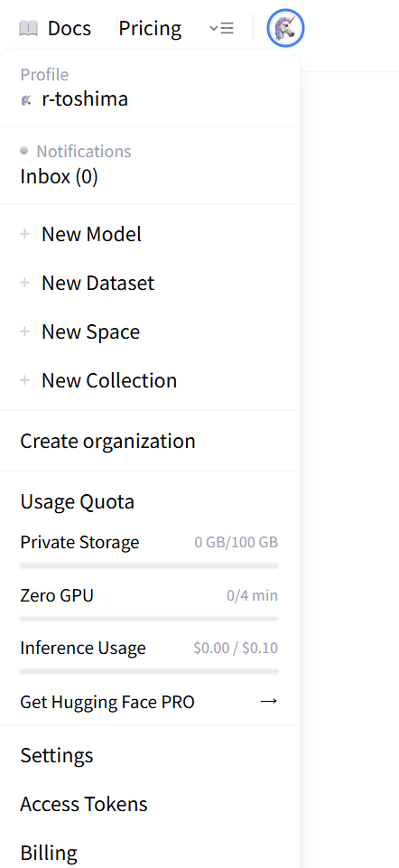Expand the header's more-links dropdown menu

click(221, 28)
